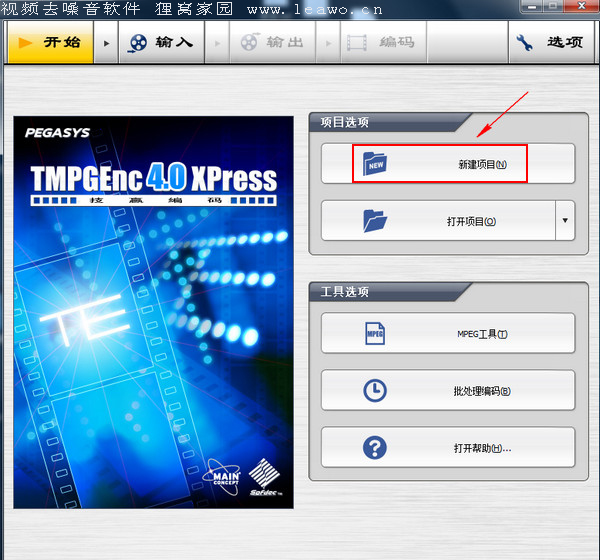Click the wrench icon beside 选项
Viewport: 600px width, 560px height.
(524, 42)
